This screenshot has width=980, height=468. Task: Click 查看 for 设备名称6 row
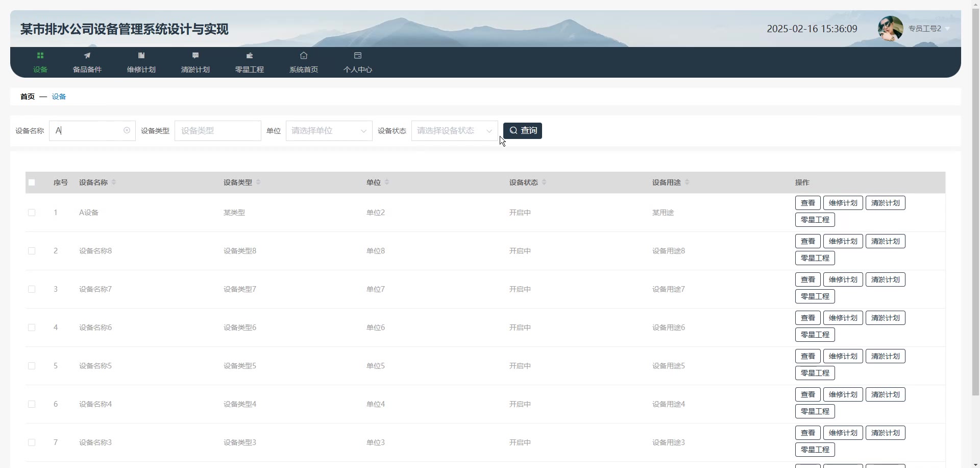(x=808, y=318)
